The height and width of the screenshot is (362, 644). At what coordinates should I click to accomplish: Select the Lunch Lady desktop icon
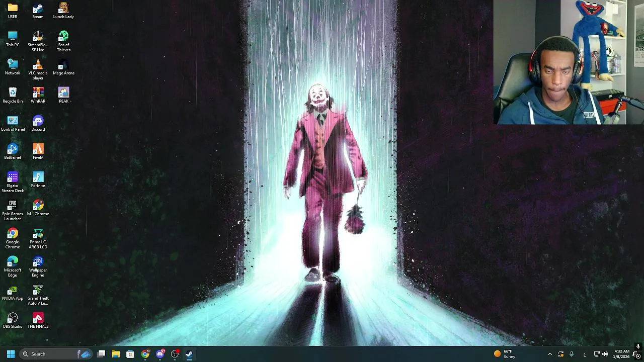click(63, 11)
